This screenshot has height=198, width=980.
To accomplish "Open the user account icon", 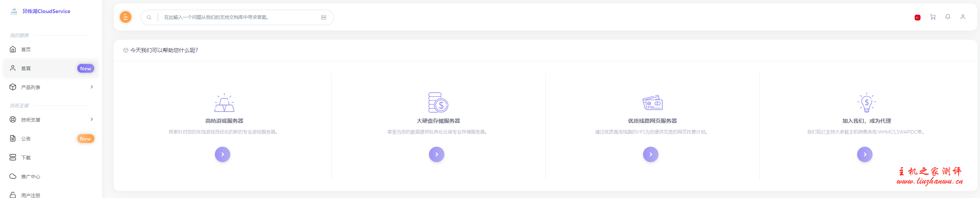I will point(963,17).
